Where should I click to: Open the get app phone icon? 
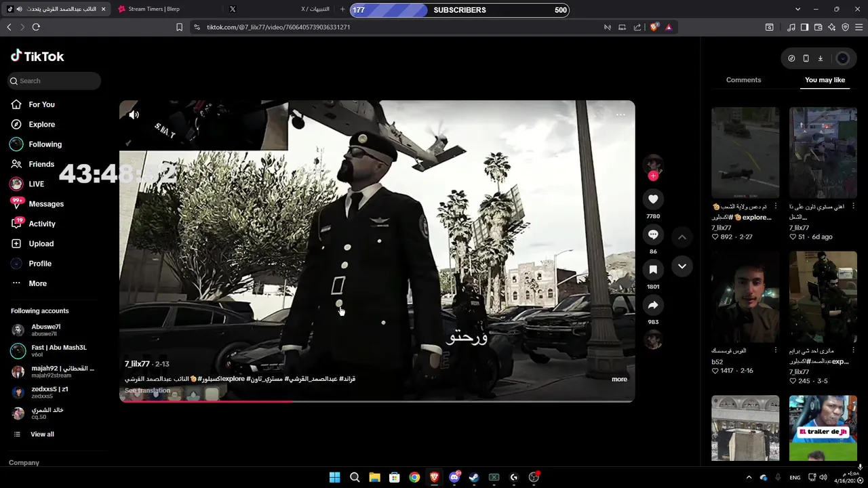click(x=806, y=58)
